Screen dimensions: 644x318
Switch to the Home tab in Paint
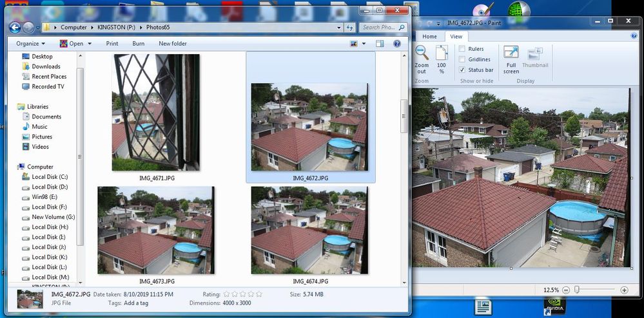point(429,37)
